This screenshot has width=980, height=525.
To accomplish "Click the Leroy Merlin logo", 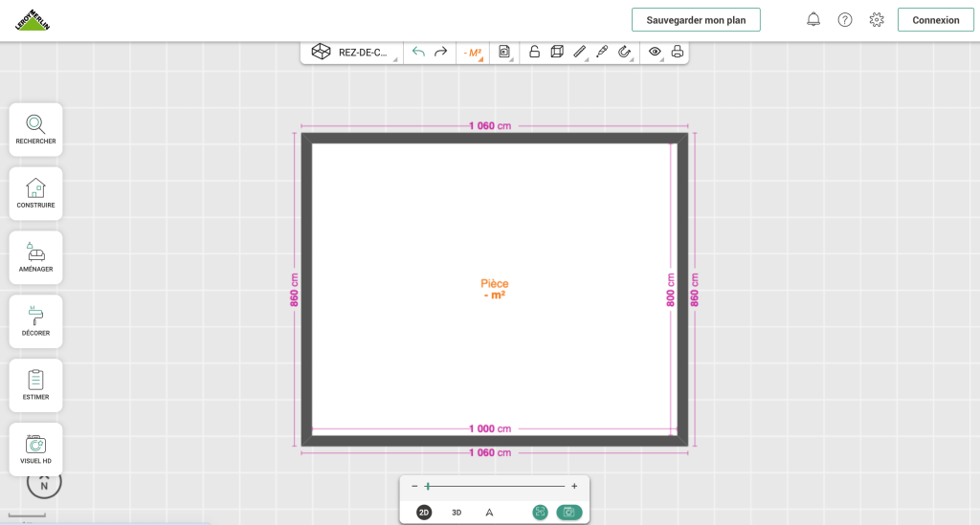I will click(x=33, y=21).
